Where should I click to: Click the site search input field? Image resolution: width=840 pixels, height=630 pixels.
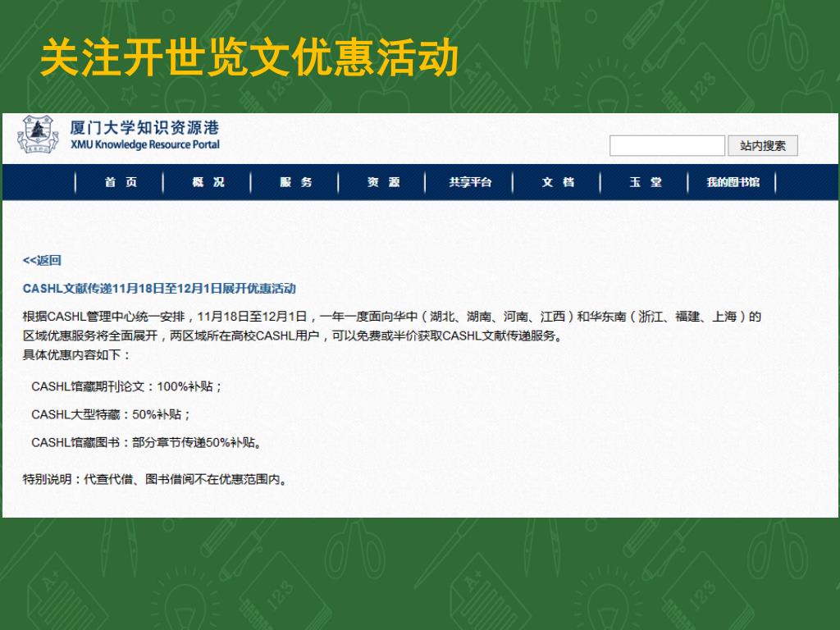coord(667,146)
